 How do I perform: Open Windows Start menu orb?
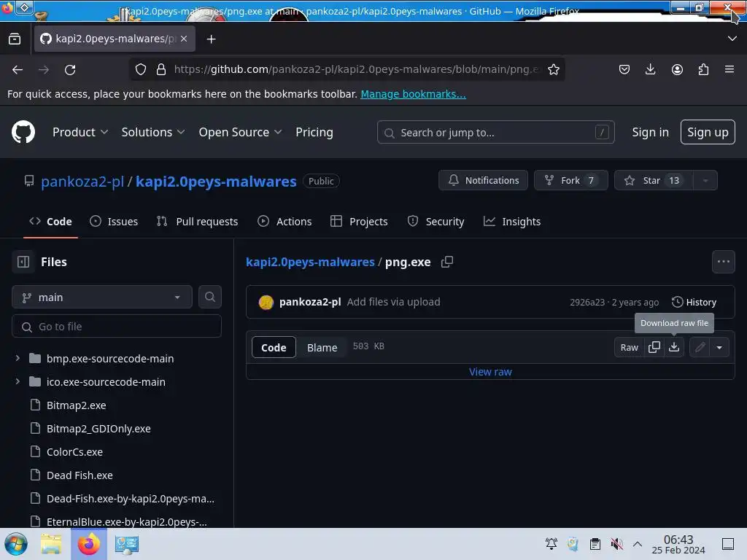(16, 544)
